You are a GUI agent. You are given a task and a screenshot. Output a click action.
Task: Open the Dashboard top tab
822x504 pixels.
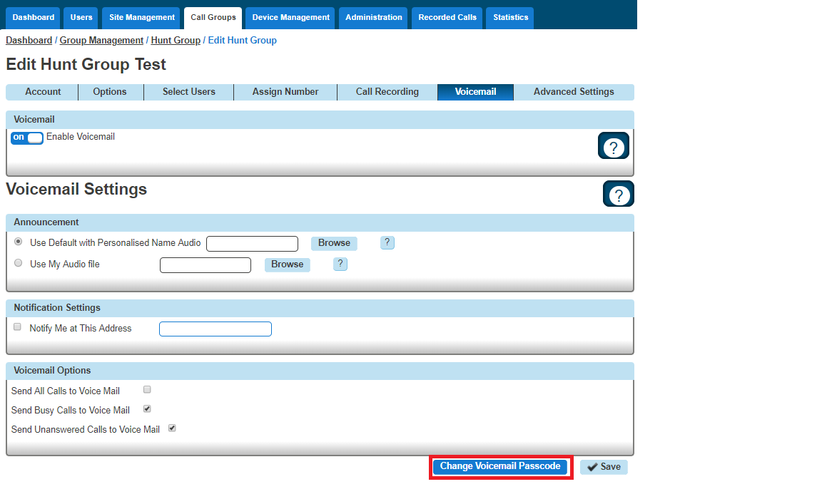point(33,18)
